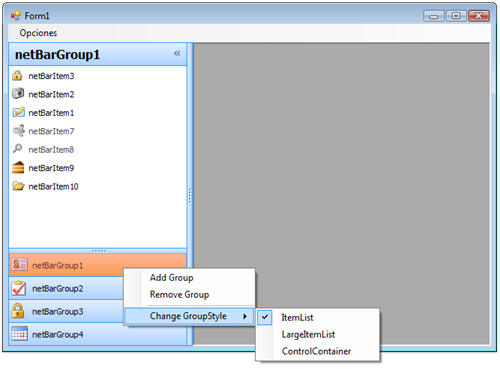Click the horizontal splitter grip above group buttons

coord(99,251)
